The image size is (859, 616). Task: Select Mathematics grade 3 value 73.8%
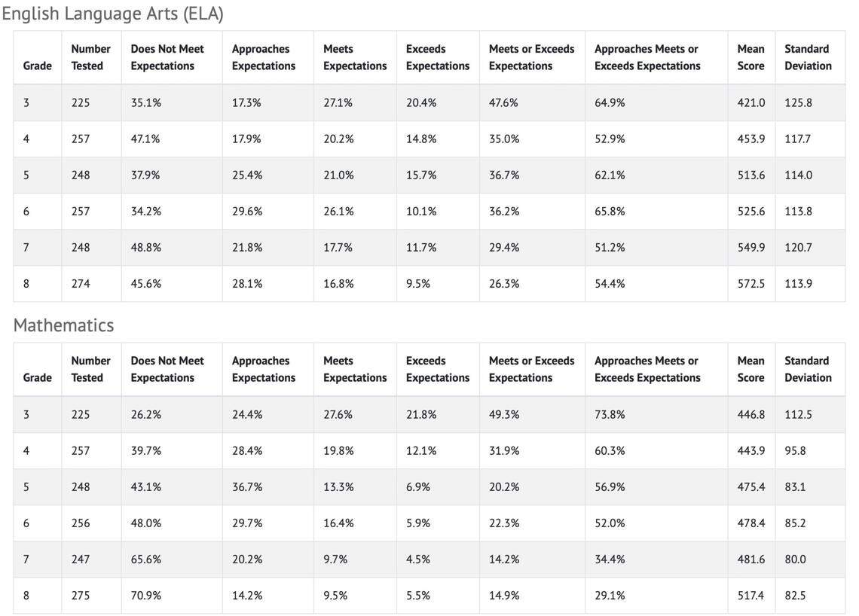[x=610, y=414]
